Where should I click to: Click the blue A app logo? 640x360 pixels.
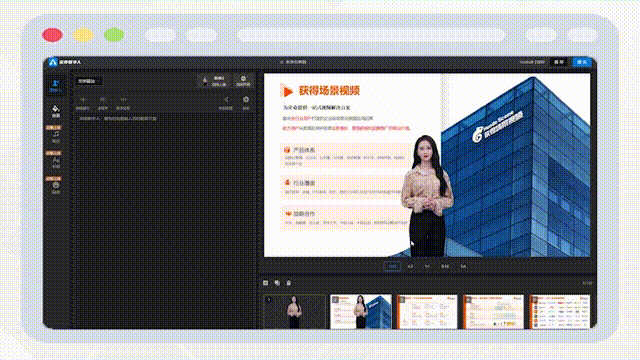coord(53,62)
